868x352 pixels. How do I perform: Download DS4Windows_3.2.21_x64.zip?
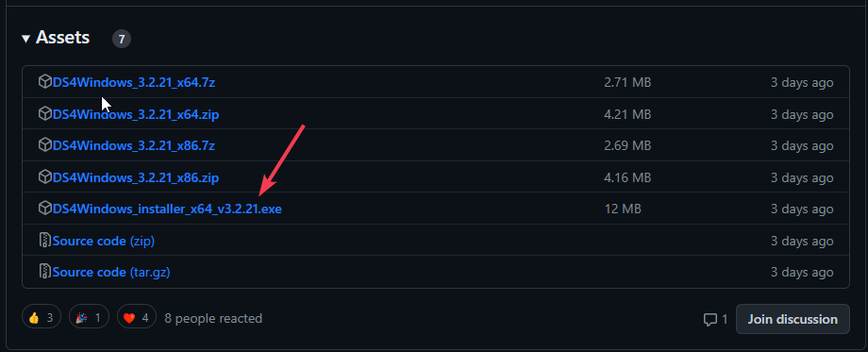(x=136, y=114)
